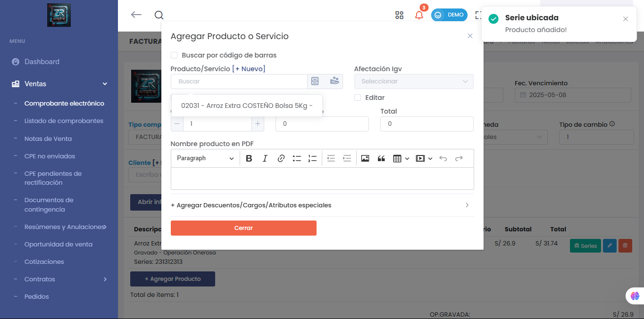
Task: Open Listado de comprobantes menu item
Action: [64, 121]
